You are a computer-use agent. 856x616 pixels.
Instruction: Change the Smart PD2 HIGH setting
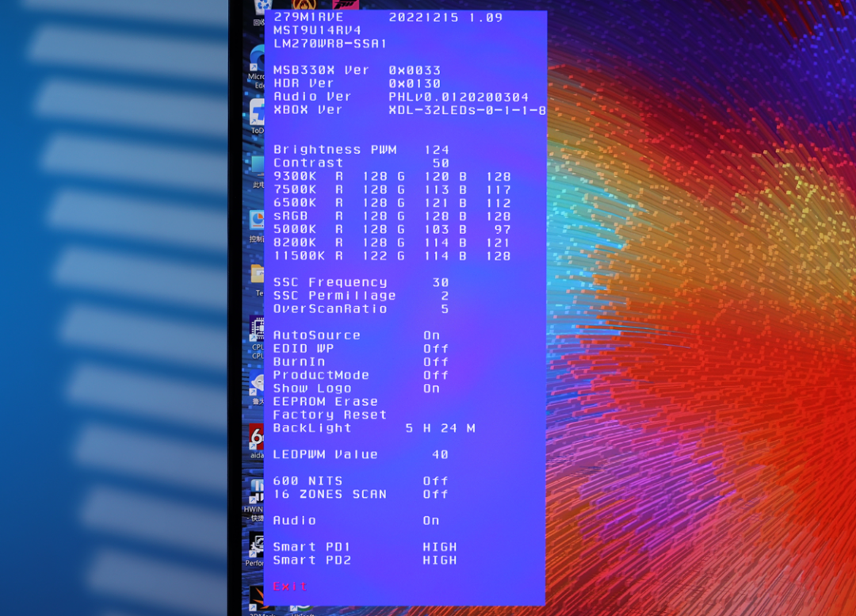point(365,561)
